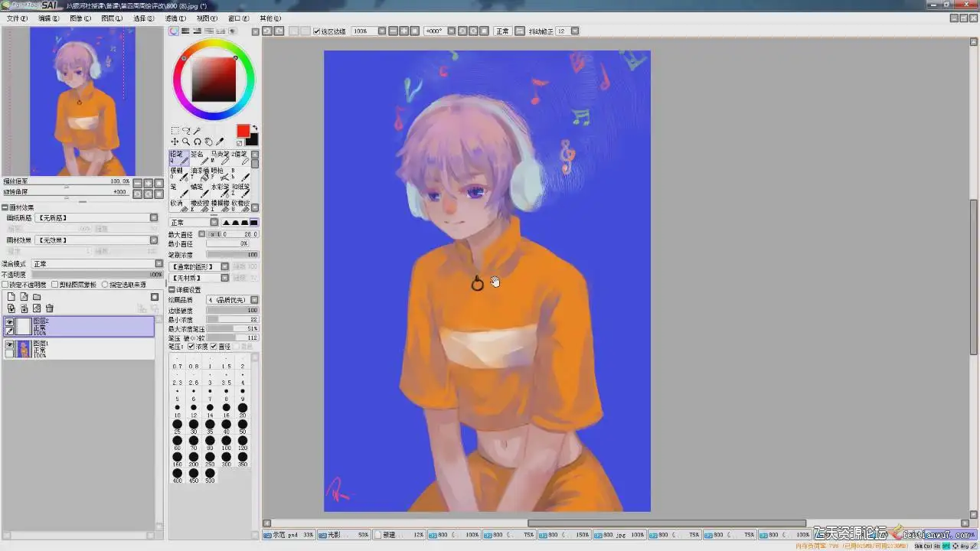Select the zoom magnifier tool
Screen dimensions: 980x551
point(186,142)
